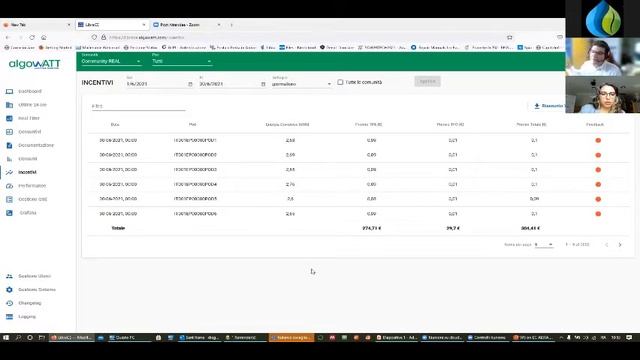Image resolution: width=640 pixels, height=360 pixels.
Task: Close the New Tab browser tab
Action: (x=69, y=25)
